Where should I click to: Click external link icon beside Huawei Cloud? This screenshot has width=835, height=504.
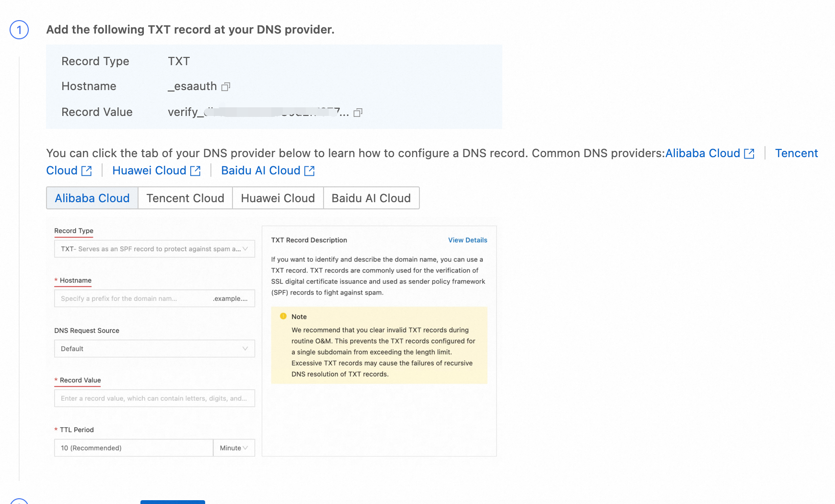[196, 171]
